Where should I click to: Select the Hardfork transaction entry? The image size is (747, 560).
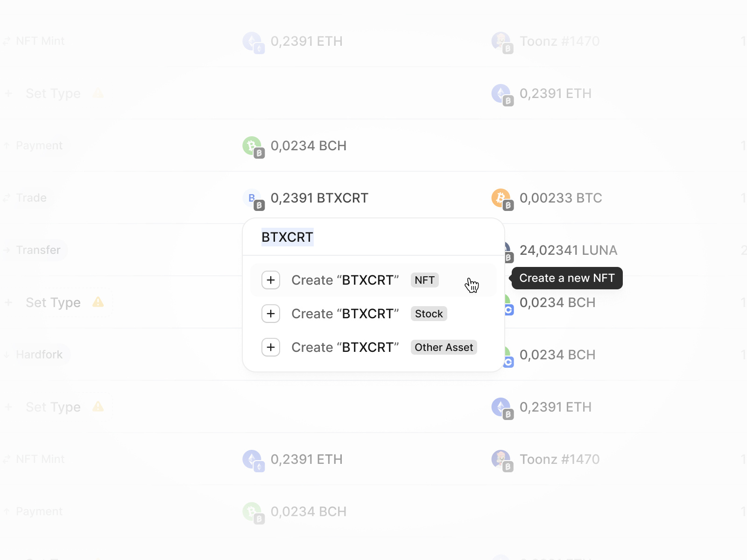pos(39,355)
